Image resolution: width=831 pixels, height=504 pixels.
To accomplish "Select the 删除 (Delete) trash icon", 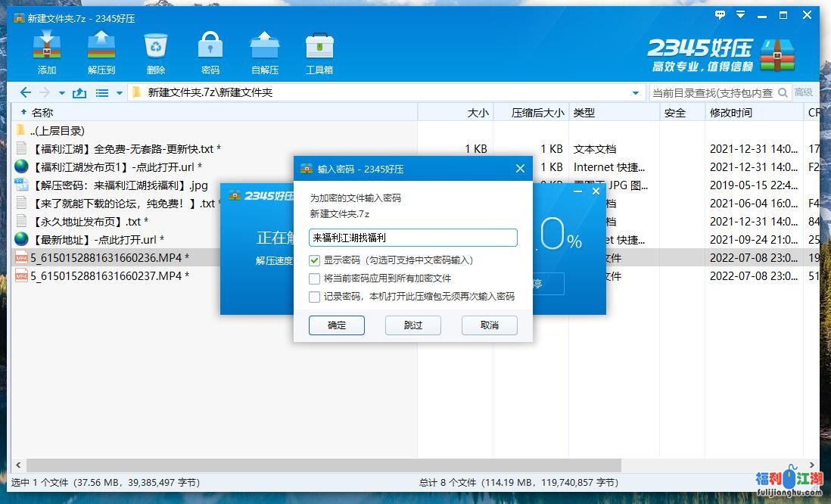I will [x=154, y=51].
